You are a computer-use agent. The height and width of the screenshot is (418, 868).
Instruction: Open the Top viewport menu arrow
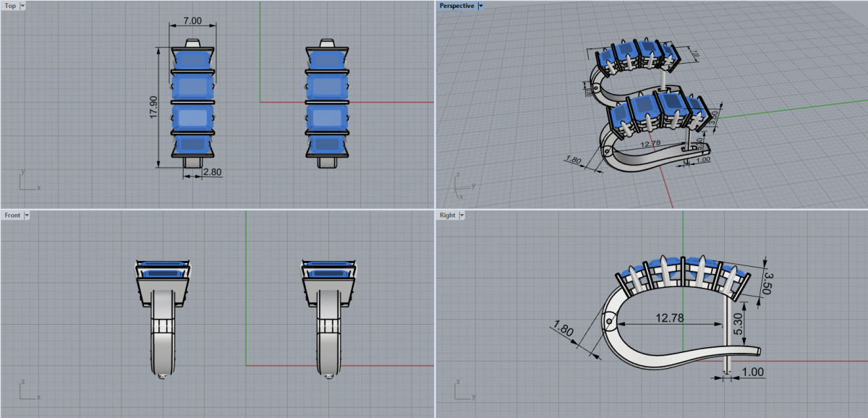[x=23, y=5]
